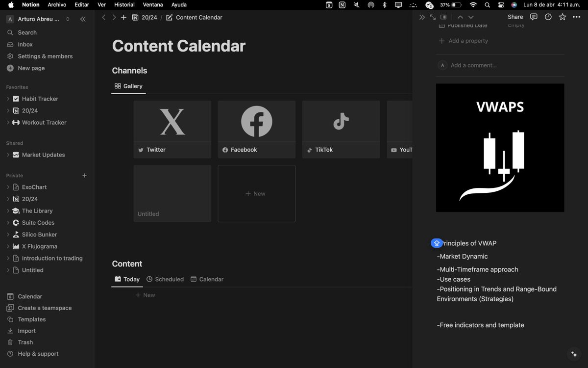The image size is (588, 368).
Task: Click + New under Content
Action: 146,295
